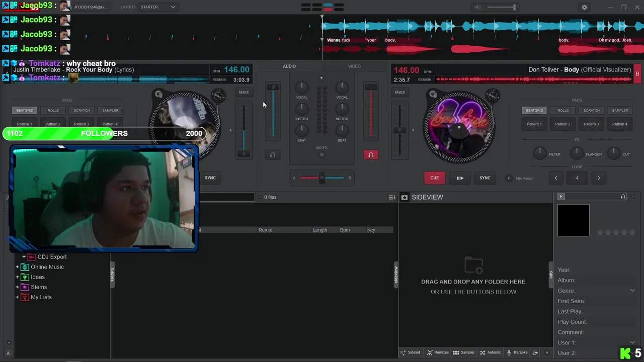Click the prelisten play icon in info panel
The height and width of the screenshot is (362, 644).
[x=561, y=197]
